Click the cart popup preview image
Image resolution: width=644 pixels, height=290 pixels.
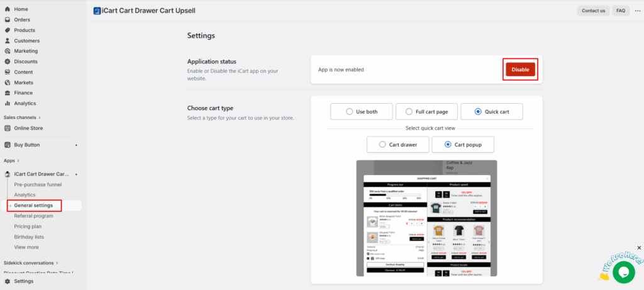pos(426,217)
